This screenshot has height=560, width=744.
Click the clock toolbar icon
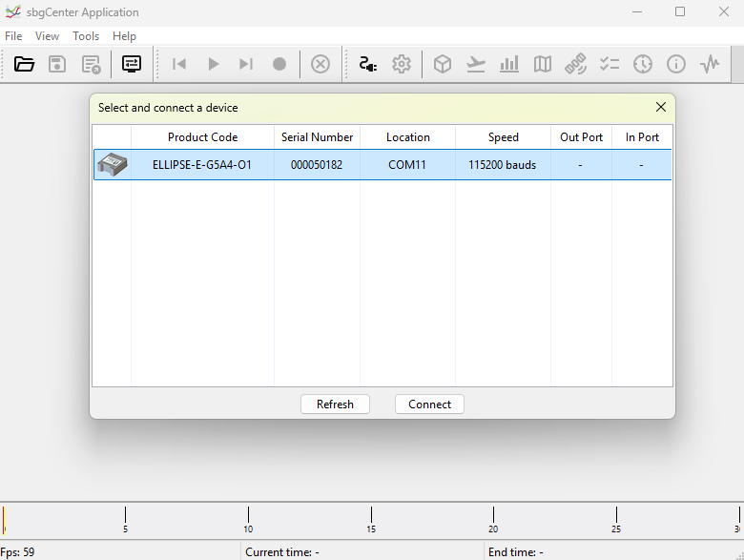(643, 64)
